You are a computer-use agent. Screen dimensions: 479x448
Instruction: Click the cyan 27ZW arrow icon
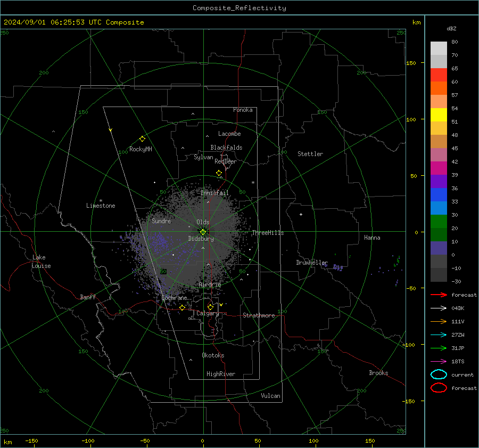[x=439, y=335]
